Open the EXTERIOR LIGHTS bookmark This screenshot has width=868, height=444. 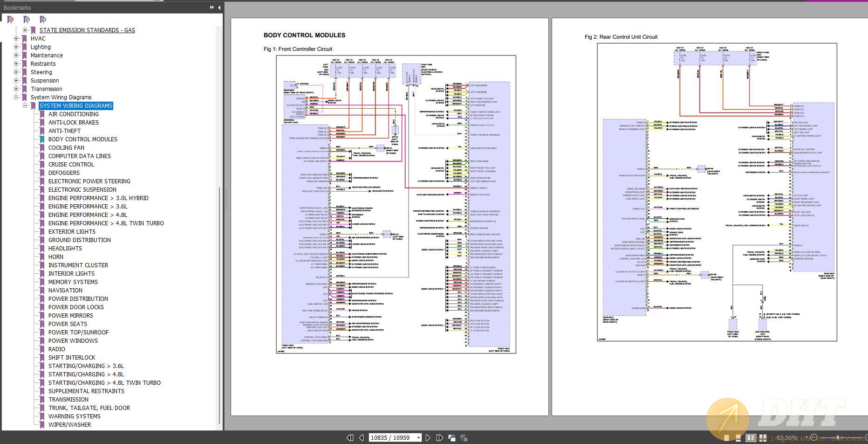72,232
